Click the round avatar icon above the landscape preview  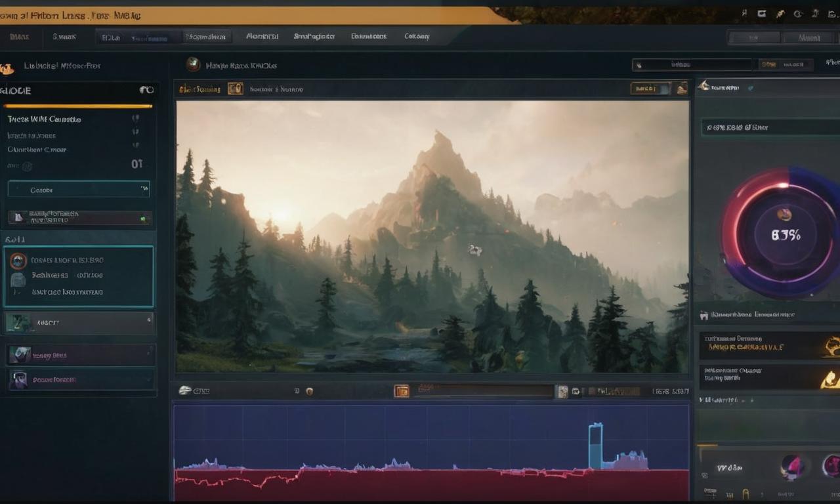pos(193,64)
